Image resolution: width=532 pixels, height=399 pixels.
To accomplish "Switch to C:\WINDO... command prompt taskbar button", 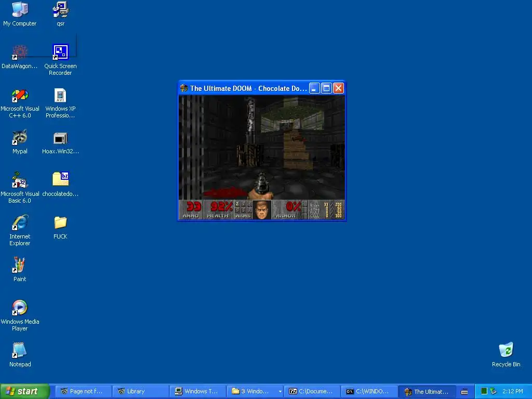I will [x=369, y=391].
